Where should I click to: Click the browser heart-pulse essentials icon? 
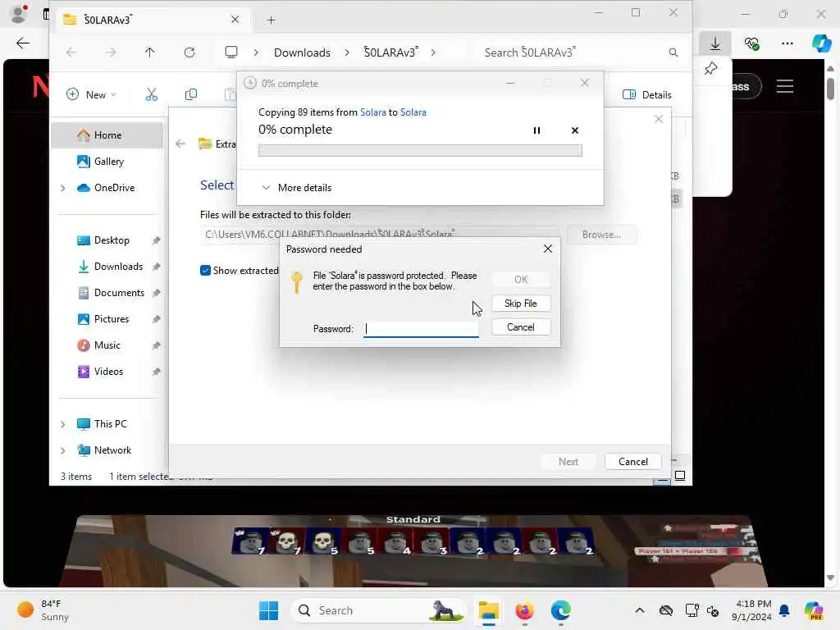[x=751, y=43]
